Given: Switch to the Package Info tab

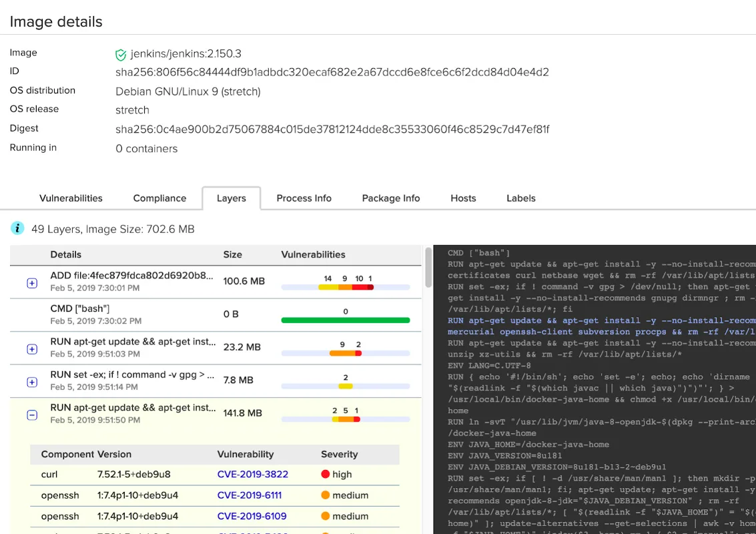Looking at the screenshot, I should coord(390,198).
